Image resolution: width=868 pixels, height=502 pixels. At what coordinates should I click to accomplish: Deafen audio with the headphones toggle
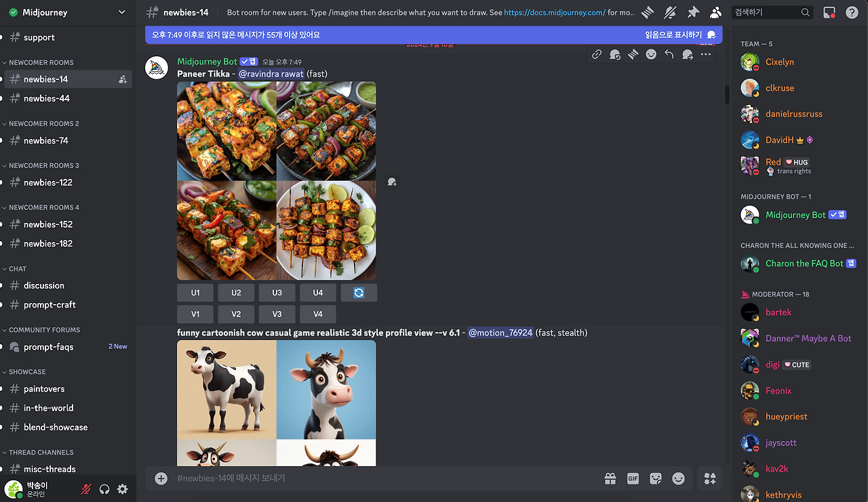pyautogui.click(x=104, y=488)
